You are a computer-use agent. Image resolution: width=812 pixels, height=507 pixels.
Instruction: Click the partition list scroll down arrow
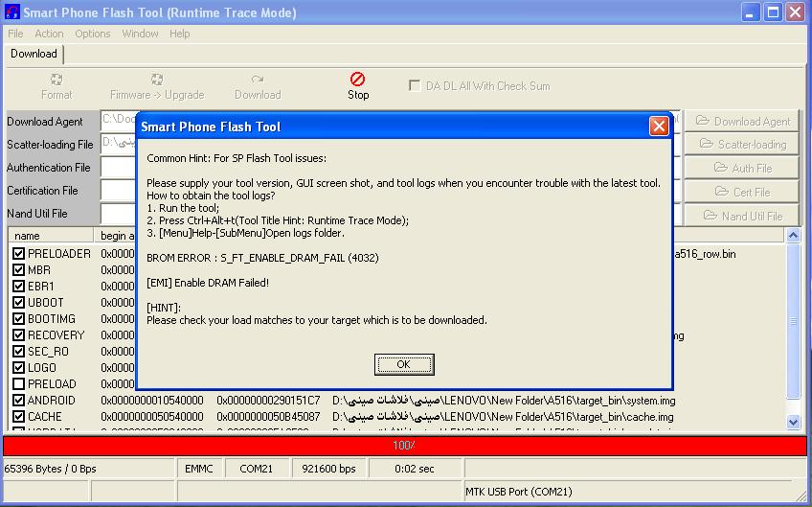pos(793,422)
